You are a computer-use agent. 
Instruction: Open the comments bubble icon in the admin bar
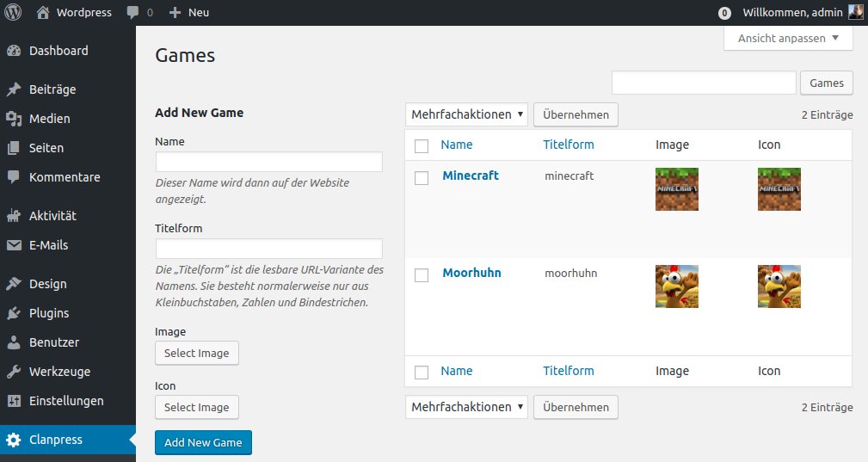pos(132,13)
